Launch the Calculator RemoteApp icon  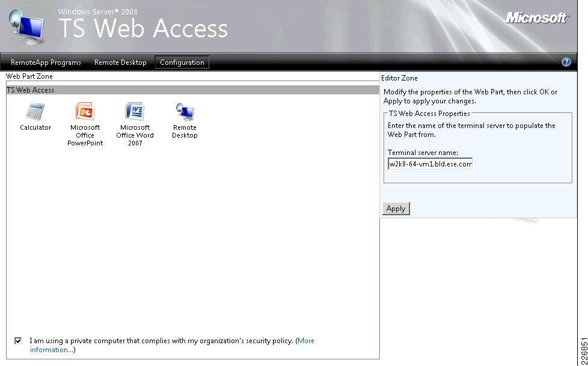point(35,112)
